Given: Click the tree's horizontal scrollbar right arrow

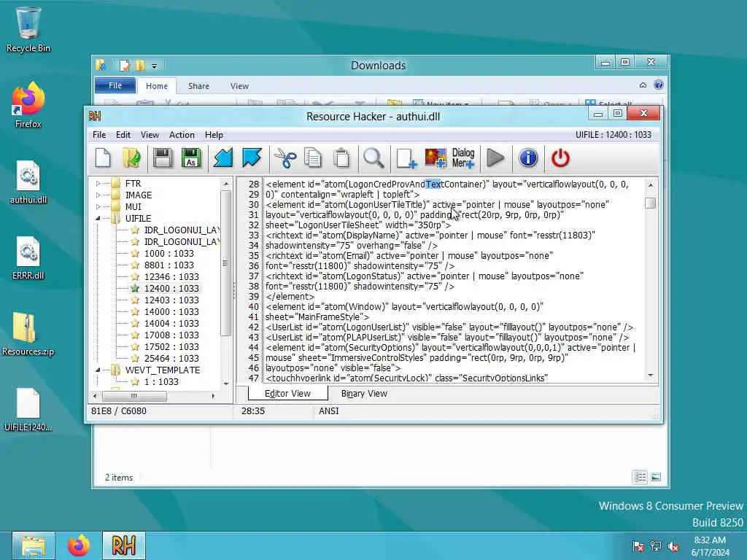Looking at the screenshot, I should 213,396.
